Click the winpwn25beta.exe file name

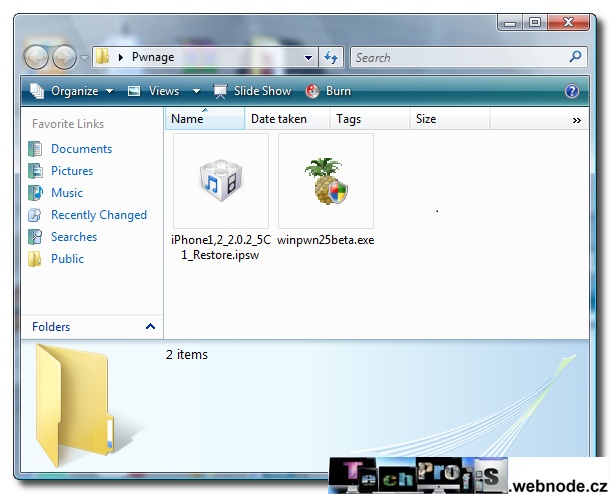[x=325, y=240]
